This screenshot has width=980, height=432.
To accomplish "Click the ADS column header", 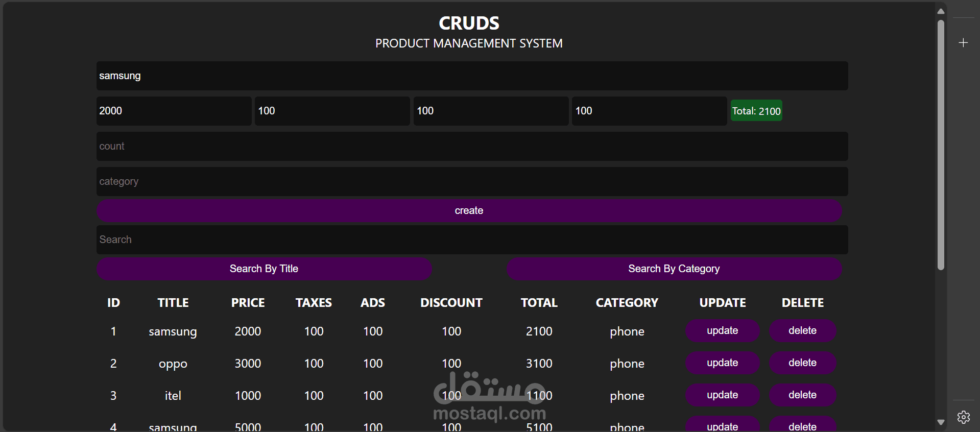I will 373,303.
